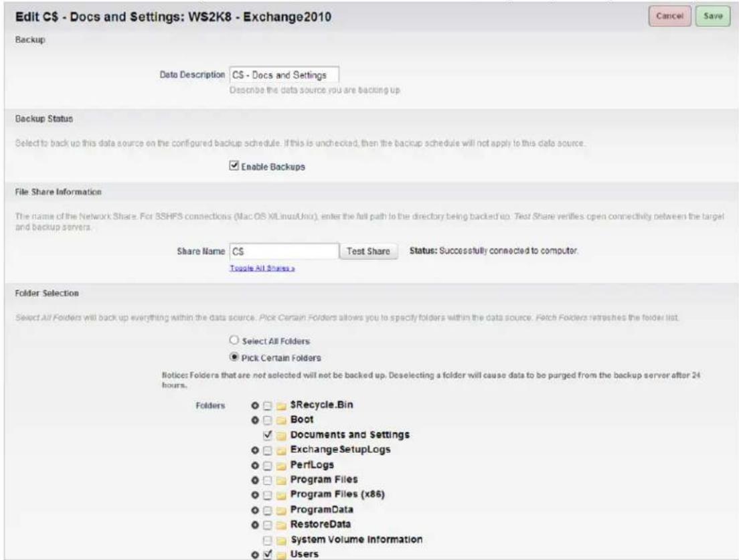Save the data source settings
The height and width of the screenshot is (560, 739).
click(x=713, y=16)
